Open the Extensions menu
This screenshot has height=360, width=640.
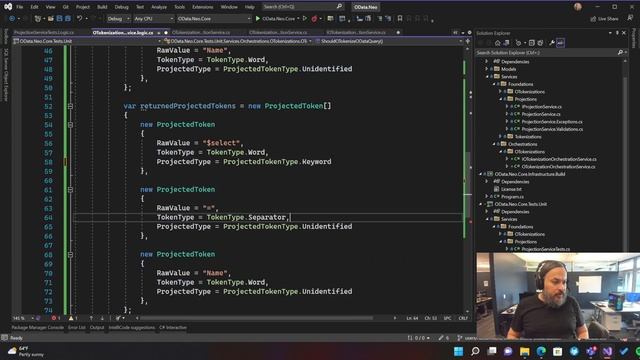coord(202,7)
